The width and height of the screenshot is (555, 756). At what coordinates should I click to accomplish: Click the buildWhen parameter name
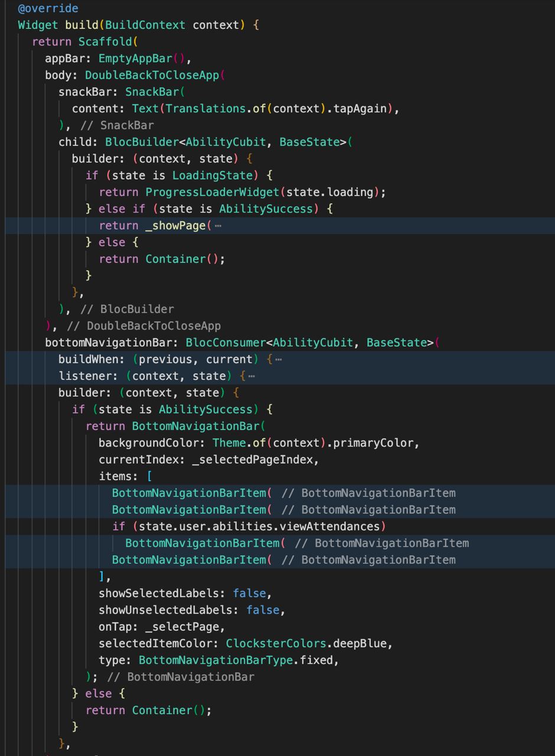tap(89, 359)
